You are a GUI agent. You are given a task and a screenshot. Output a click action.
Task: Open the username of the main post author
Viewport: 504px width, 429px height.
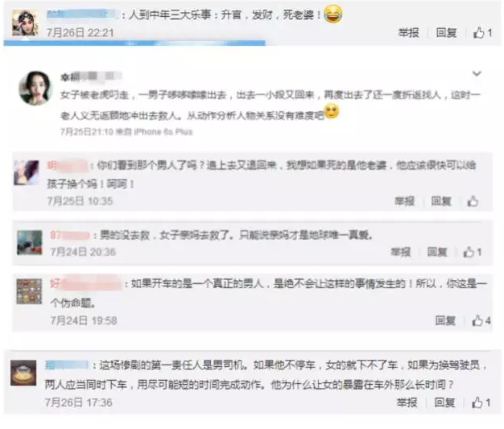[91, 76]
